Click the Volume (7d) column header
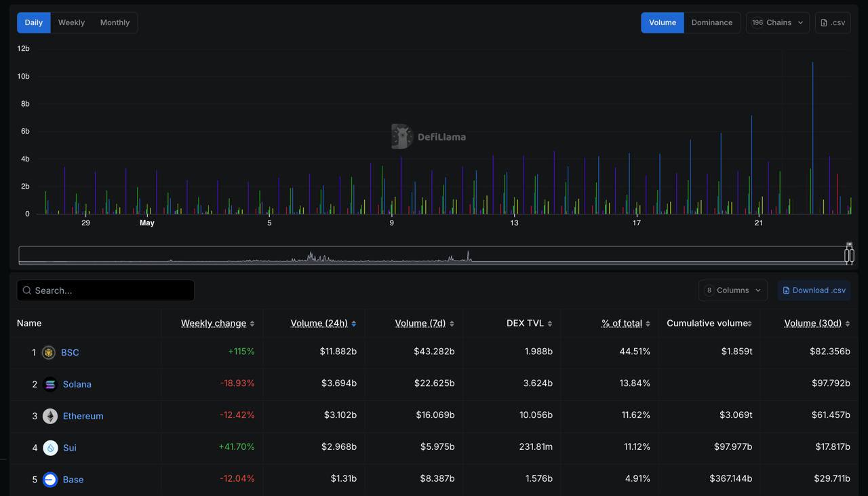This screenshot has height=496, width=868. (420, 323)
